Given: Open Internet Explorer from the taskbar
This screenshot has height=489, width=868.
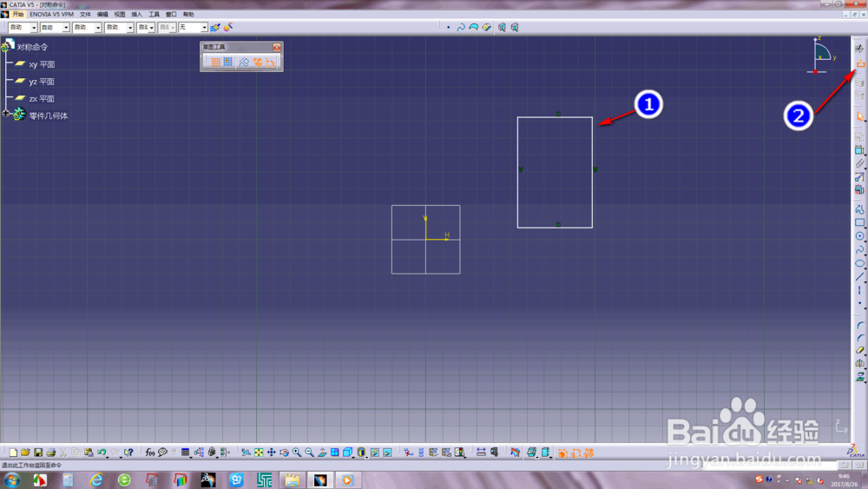Looking at the screenshot, I should [96, 479].
